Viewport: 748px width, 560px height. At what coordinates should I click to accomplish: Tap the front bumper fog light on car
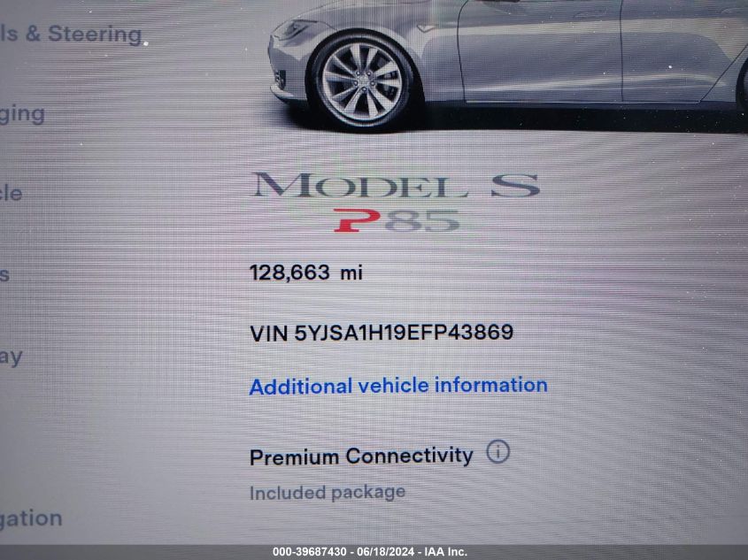(x=281, y=78)
